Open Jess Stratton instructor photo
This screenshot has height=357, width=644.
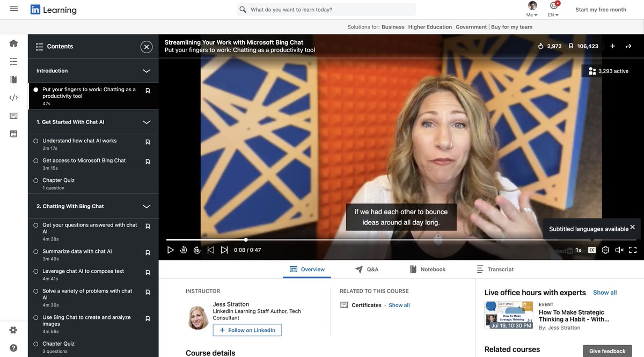tap(199, 318)
